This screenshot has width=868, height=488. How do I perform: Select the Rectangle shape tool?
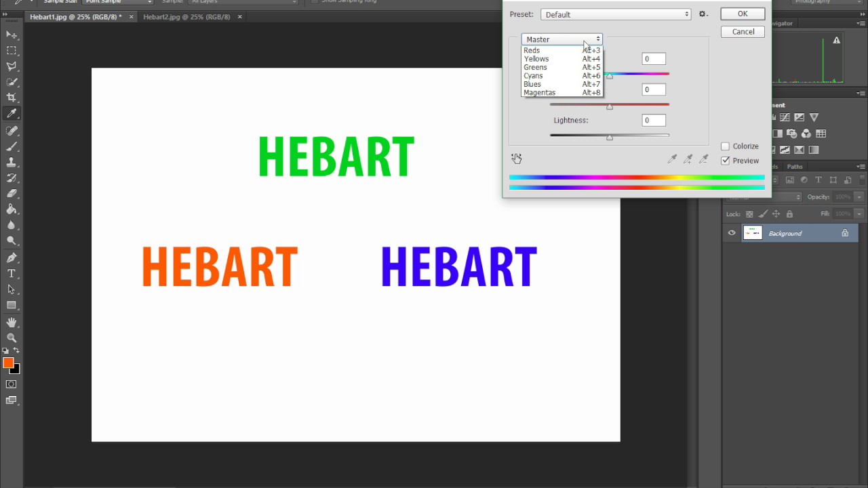tap(12, 305)
